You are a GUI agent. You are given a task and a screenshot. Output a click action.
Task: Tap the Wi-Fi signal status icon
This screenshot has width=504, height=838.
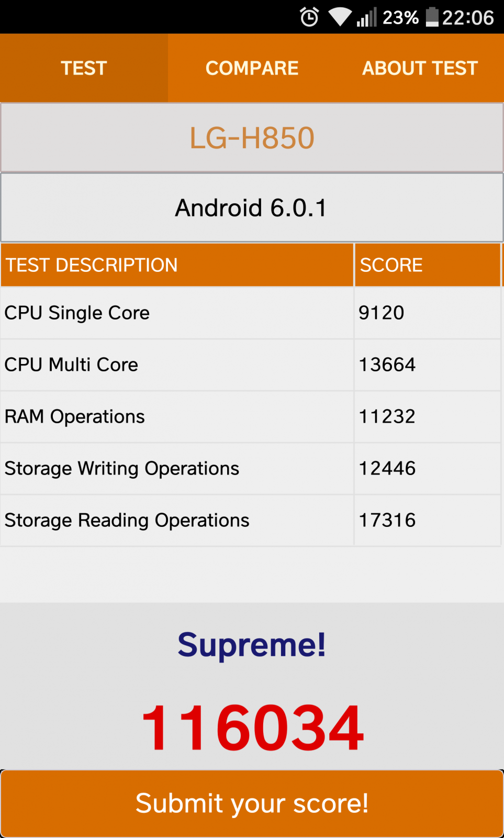pyautogui.click(x=340, y=17)
